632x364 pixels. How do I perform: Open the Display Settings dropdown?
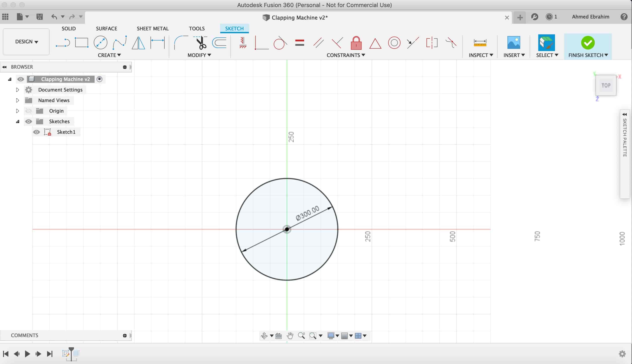click(x=333, y=335)
